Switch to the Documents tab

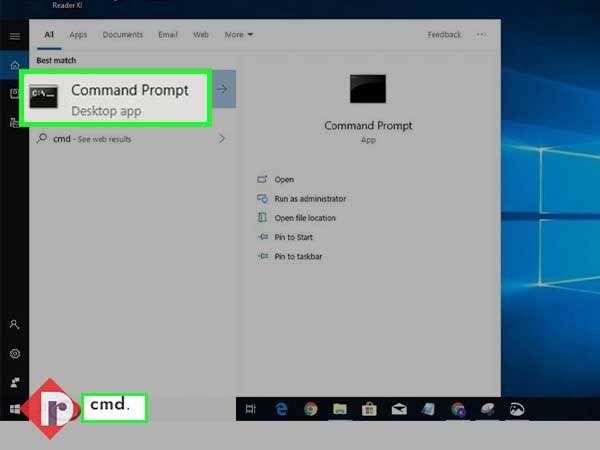pos(122,35)
